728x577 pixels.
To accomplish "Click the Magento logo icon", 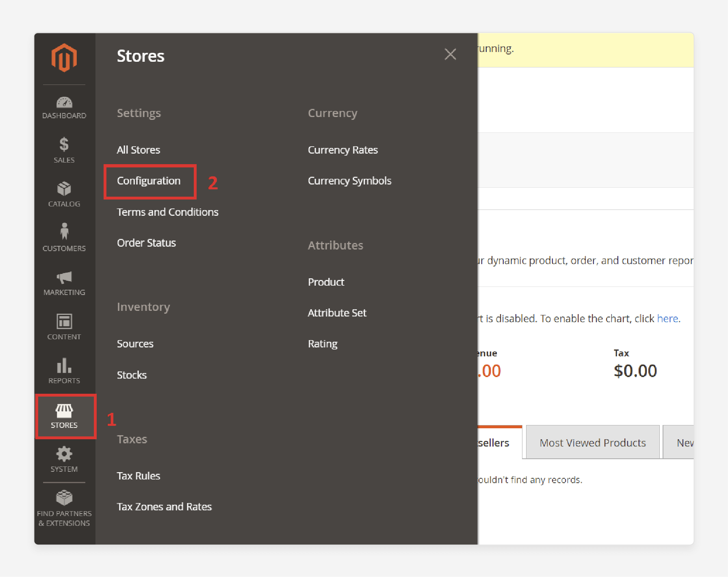I will pos(64,58).
